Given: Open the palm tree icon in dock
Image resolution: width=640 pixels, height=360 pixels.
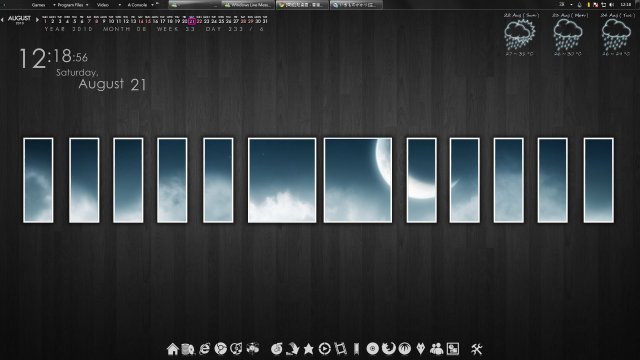Looking at the screenshot, I should (x=404, y=349).
